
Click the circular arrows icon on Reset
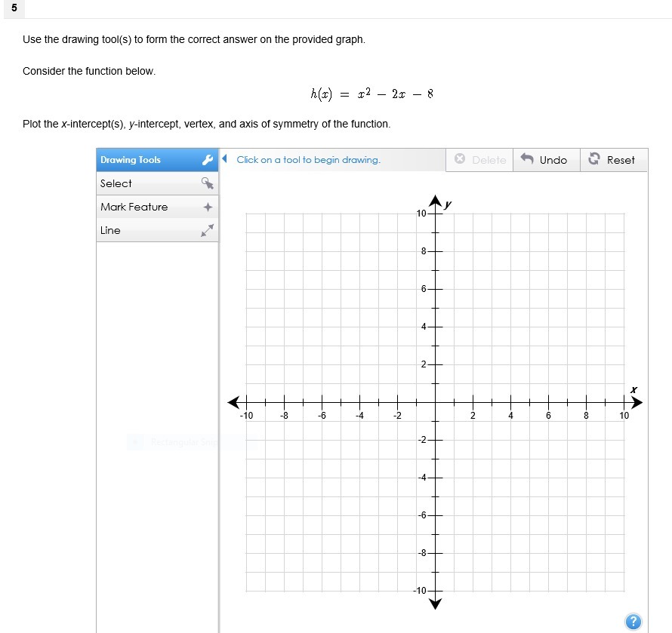click(594, 160)
